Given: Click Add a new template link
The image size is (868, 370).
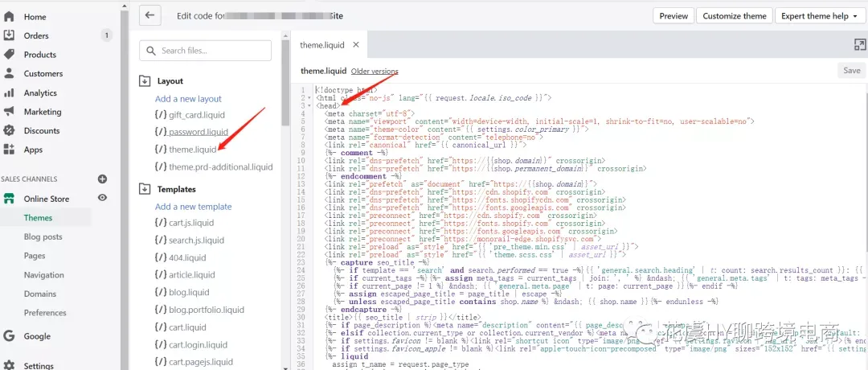Looking at the screenshot, I should point(193,207).
